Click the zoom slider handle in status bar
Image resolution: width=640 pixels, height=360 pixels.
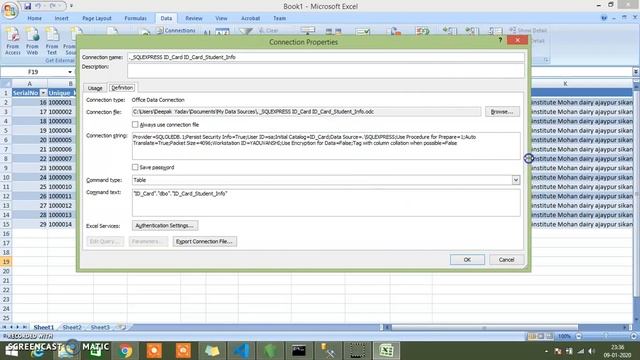(x=606, y=336)
